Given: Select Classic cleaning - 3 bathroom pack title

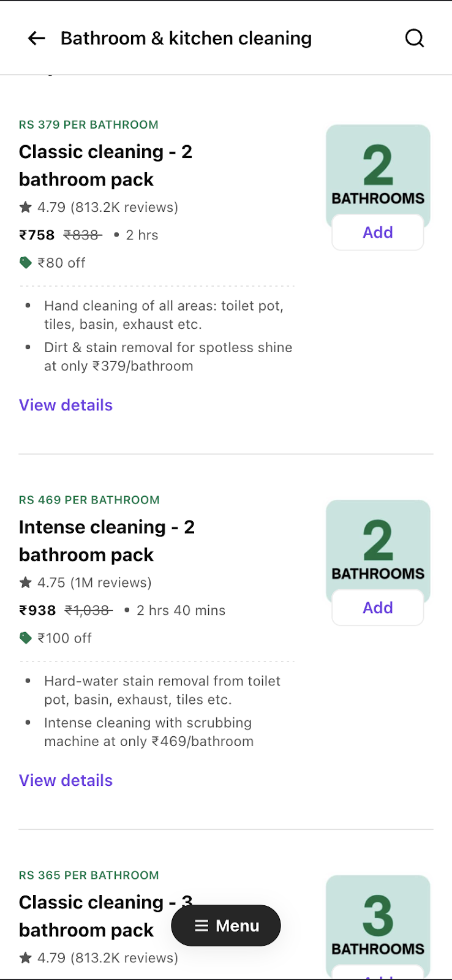Looking at the screenshot, I should click(105, 916).
